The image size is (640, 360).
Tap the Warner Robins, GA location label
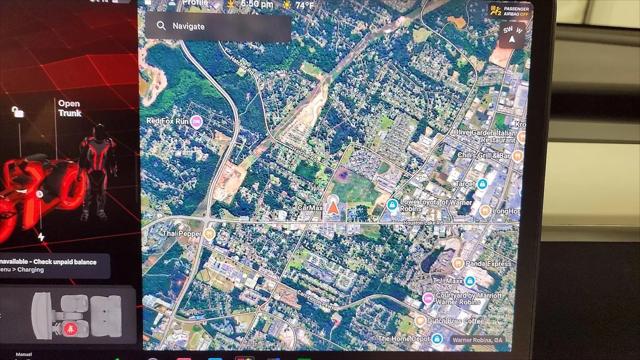[x=477, y=340]
